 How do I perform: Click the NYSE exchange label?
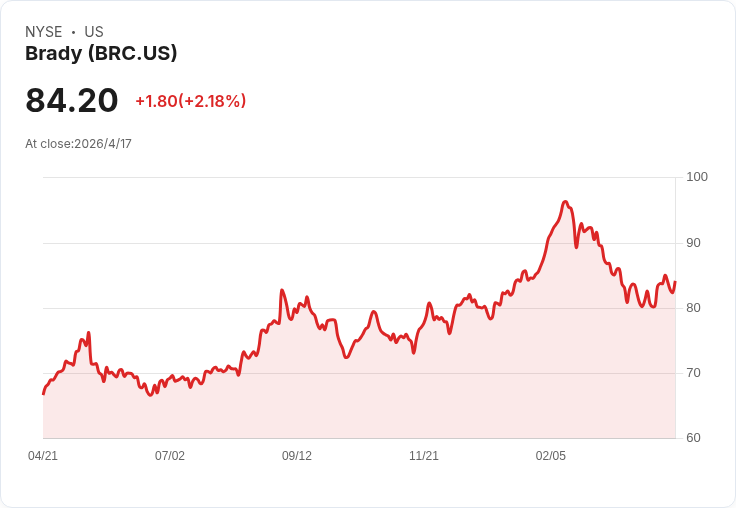(44, 32)
